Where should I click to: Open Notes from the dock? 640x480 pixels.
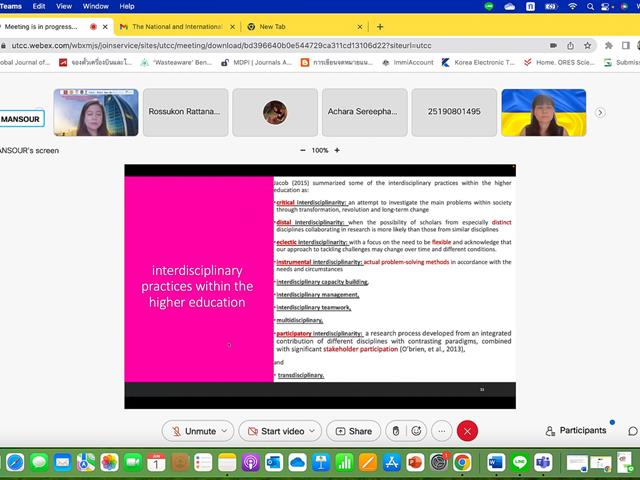[227, 462]
